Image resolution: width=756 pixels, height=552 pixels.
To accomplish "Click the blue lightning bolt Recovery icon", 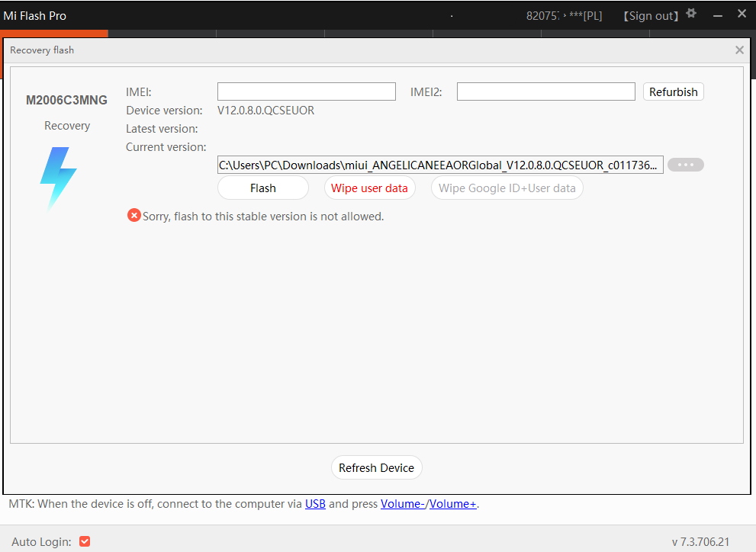I will 58,178.
